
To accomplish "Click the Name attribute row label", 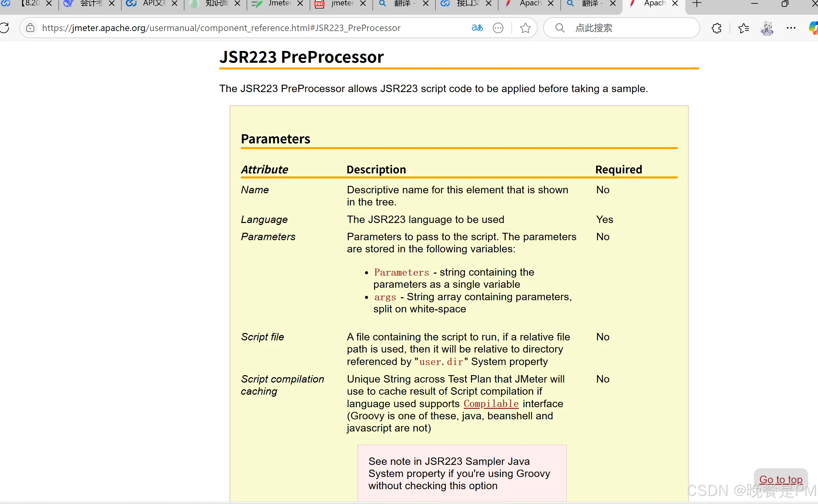I will [x=255, y=190].
